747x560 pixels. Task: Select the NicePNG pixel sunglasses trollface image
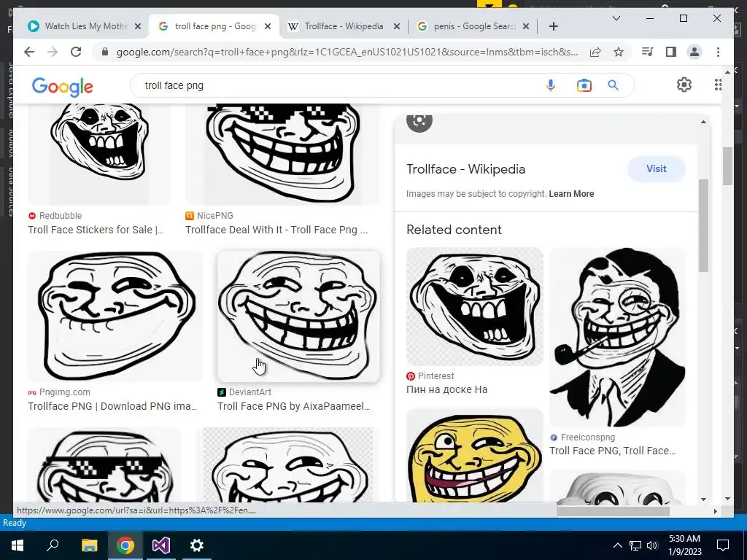pos(282,154)
